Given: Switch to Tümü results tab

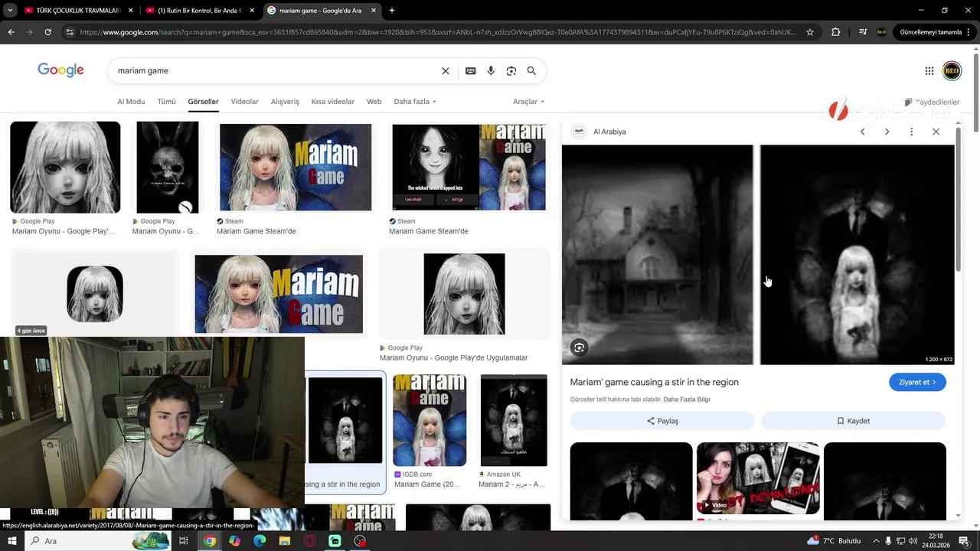Looking at the screenshot, I should (166, 102).
